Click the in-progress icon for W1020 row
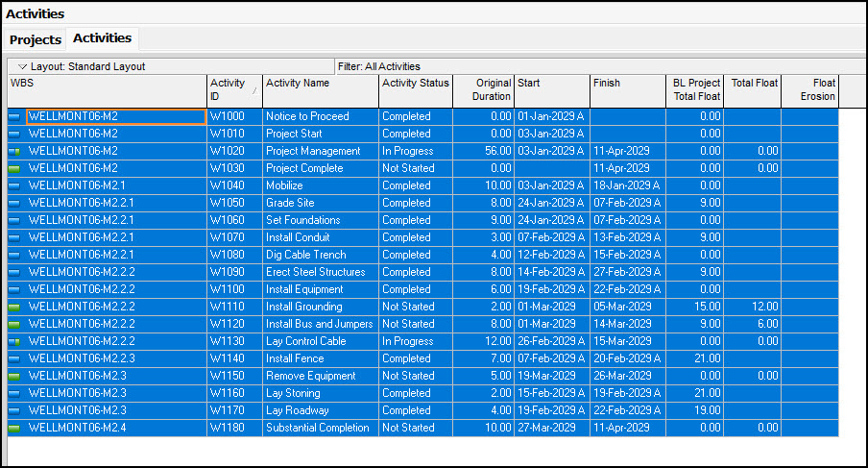Viewport: 868px width, 468px height. coord(14,151)
